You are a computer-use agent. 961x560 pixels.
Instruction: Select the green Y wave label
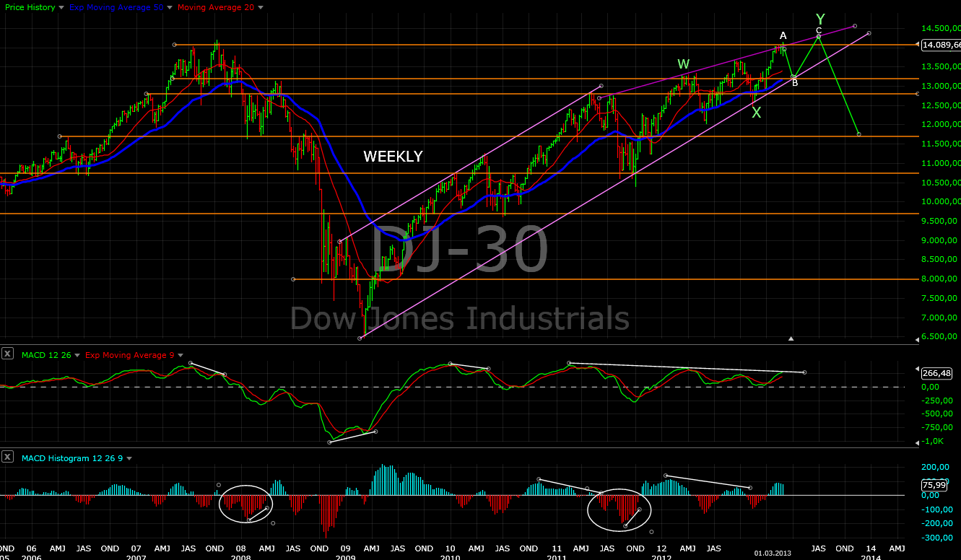pos(820,19)
